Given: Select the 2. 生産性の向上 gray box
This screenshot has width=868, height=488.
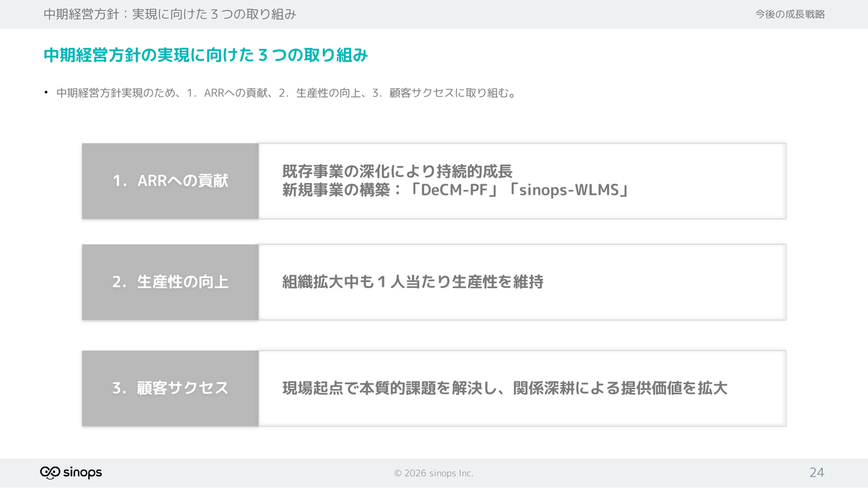Looking at the screenshot, I should click(170, 282).
